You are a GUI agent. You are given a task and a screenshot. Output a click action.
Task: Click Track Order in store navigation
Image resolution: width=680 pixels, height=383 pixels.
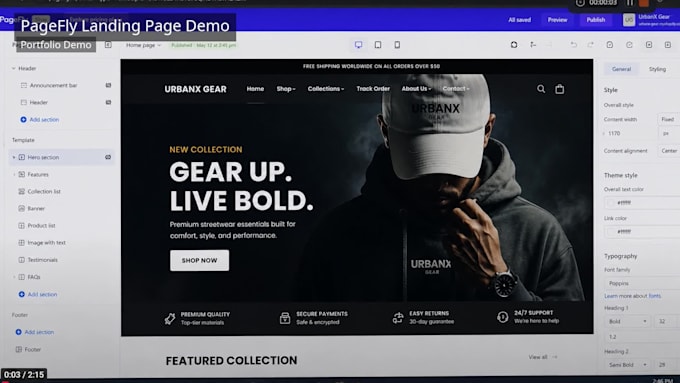(x=373, y=88)
